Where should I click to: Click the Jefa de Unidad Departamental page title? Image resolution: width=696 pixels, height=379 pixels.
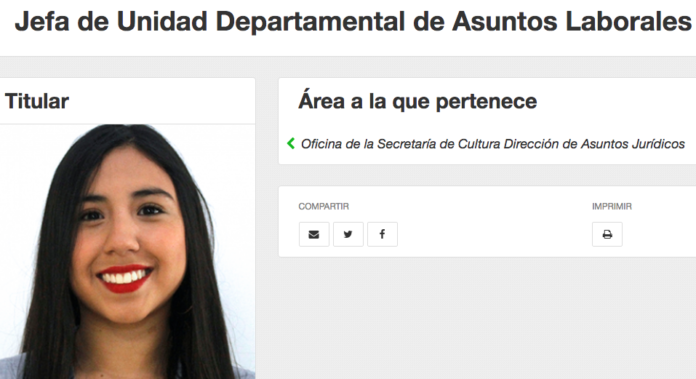tap(353, 21)
